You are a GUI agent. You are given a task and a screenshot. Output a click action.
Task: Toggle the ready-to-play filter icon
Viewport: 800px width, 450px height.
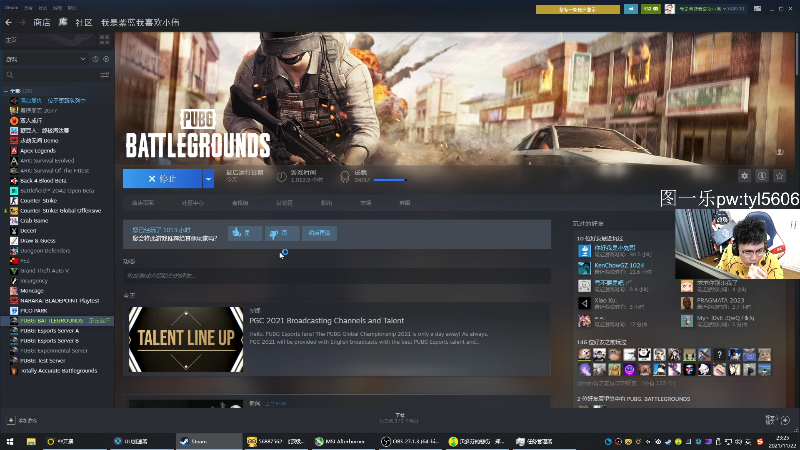pos(106,59)
